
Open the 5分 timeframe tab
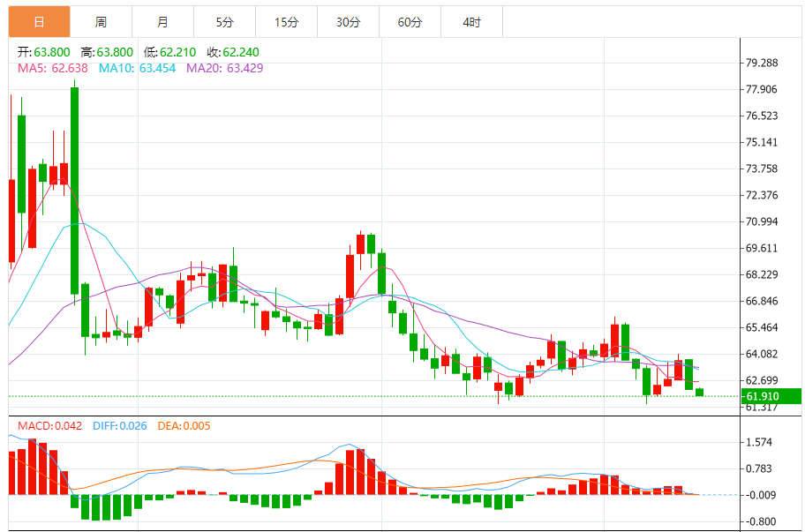pyautogui.click(x=225, y=22)
